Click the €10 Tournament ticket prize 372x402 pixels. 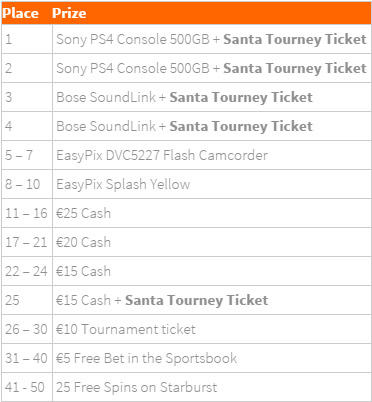coord(126,329)
